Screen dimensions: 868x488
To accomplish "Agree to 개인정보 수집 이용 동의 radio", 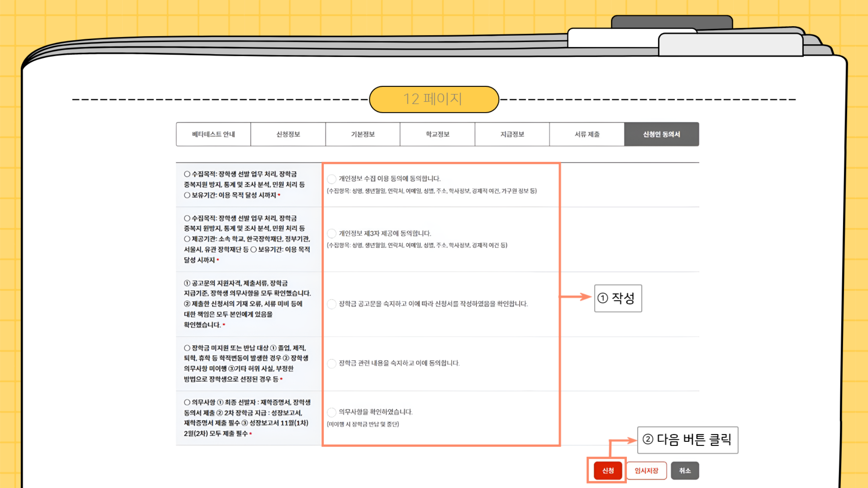I will [332, 179].
